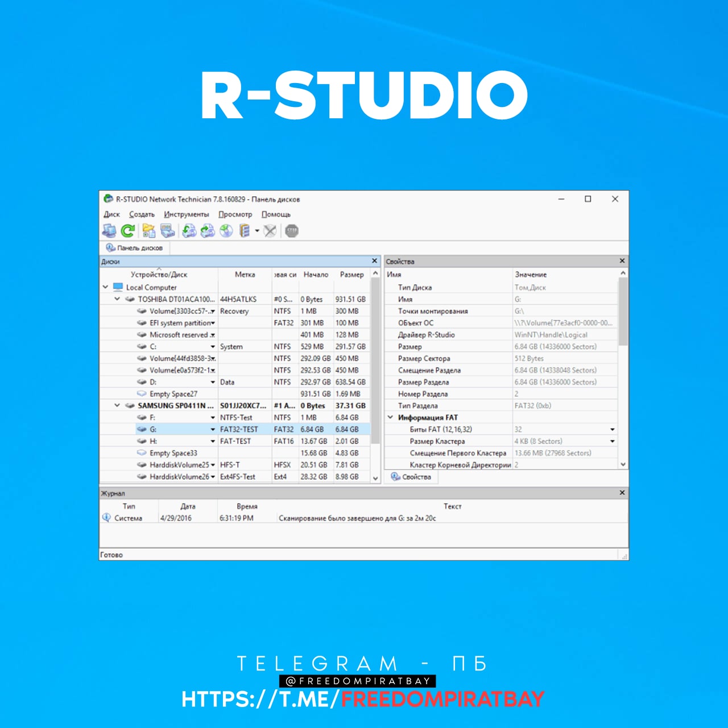
Task: Select the FAT32-TEST label cell
Action: click(x=245, y=429)
